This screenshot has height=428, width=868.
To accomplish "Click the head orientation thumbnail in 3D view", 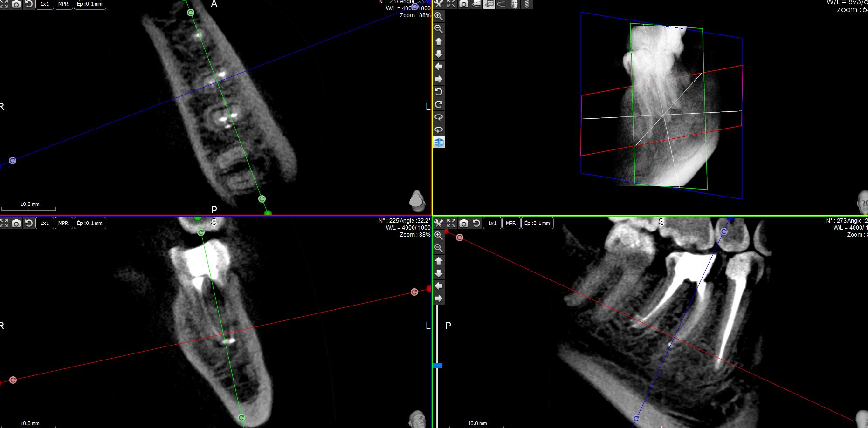I will point(862,202).
